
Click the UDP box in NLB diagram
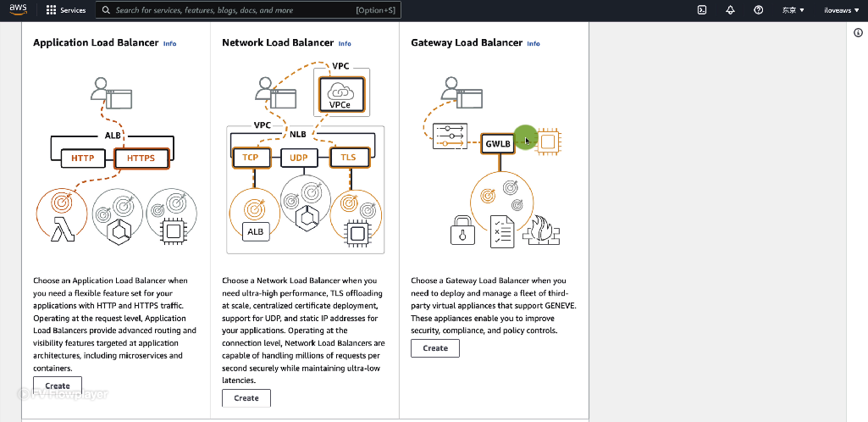click(299, 158)
